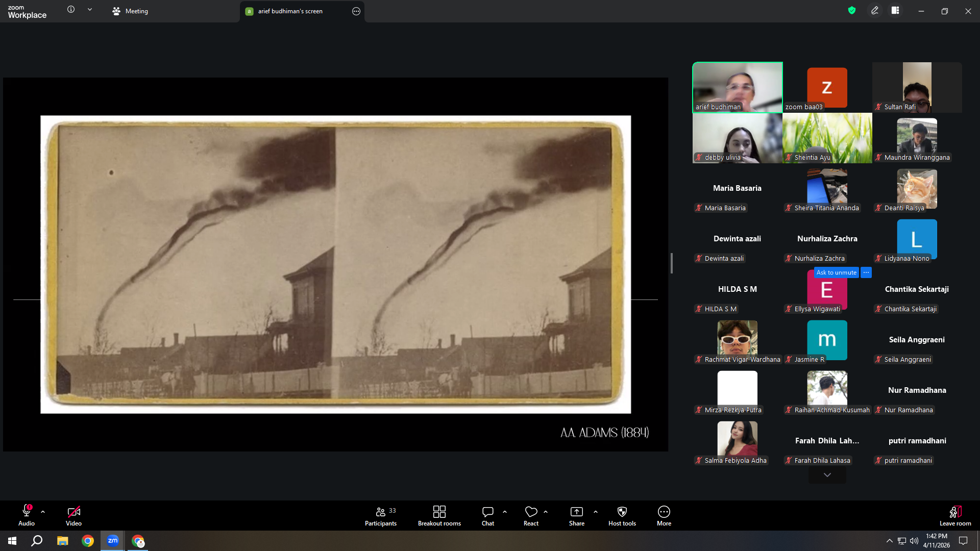
Task: Open the system volume control
Action: pyautogui.click(x=914, y=541)
